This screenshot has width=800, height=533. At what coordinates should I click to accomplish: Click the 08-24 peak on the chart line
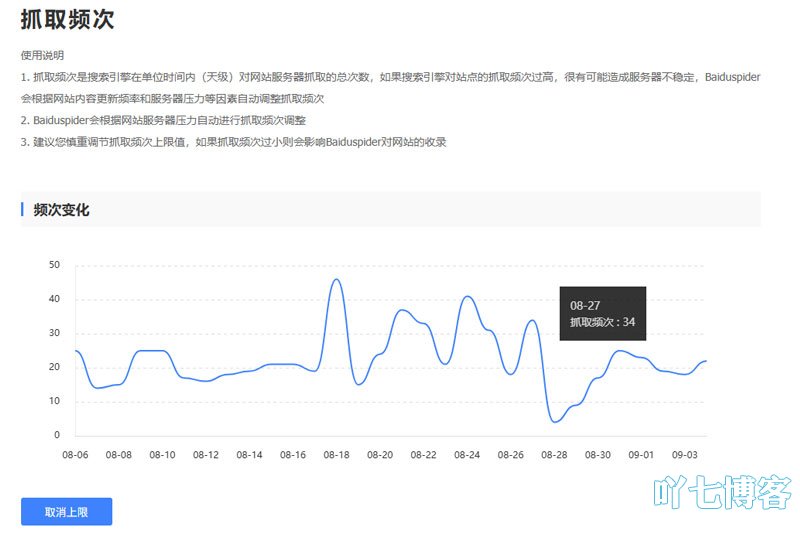click(x=467, y=296)
